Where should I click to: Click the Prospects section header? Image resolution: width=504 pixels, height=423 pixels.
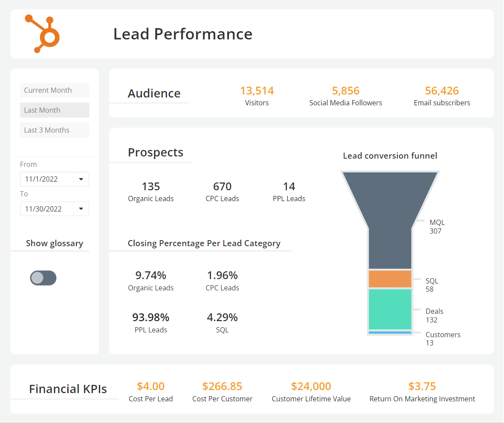coord(155,152)
